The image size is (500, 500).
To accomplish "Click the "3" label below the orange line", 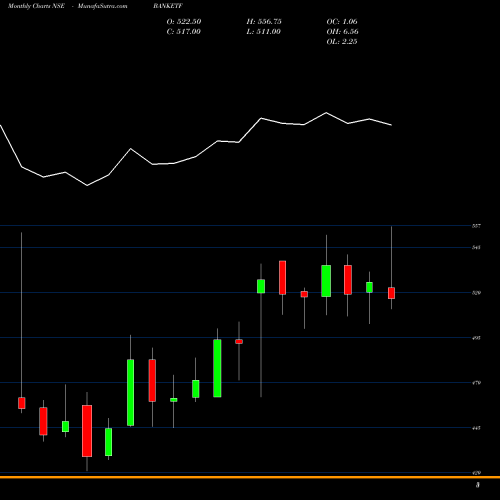I will pos(478,485).
